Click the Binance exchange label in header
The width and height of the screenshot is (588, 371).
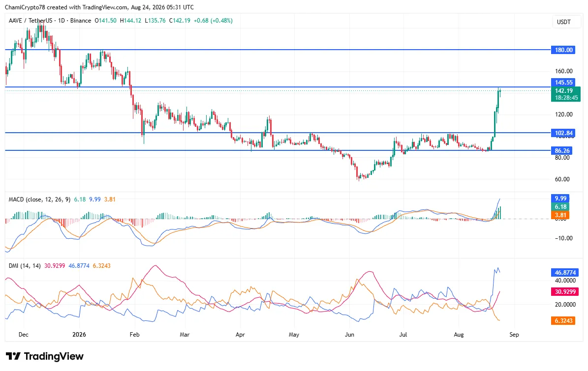point(81,21)
